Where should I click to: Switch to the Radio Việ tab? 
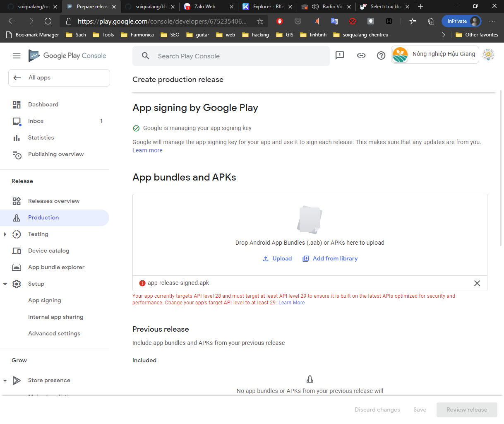pos(326,7)
